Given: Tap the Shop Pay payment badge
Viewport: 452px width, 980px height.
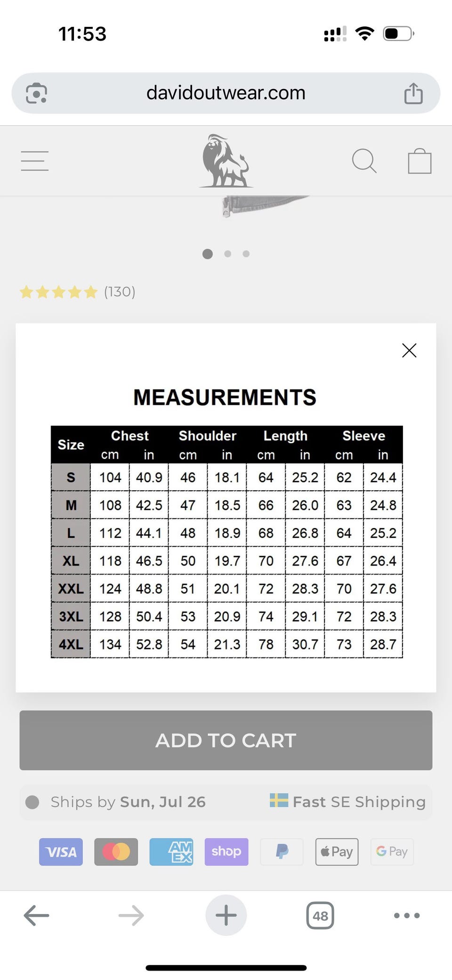Looking at the screenshot, I should click(226, 851).
